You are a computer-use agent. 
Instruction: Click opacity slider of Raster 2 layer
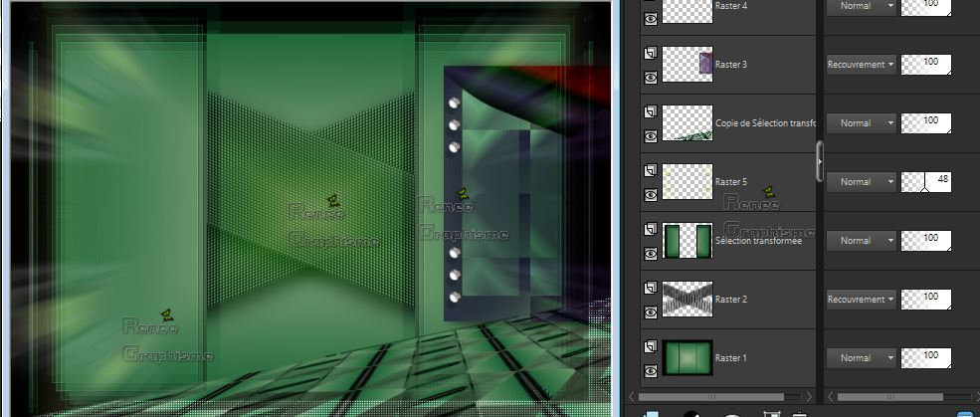coord(926,300)
